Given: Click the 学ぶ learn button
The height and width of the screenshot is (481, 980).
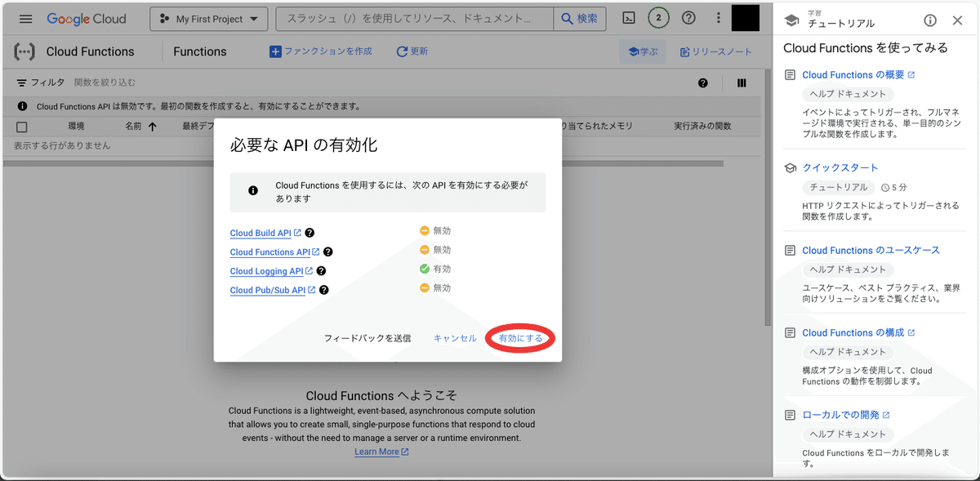Looking at the screenshot, I should pos(642,51).
